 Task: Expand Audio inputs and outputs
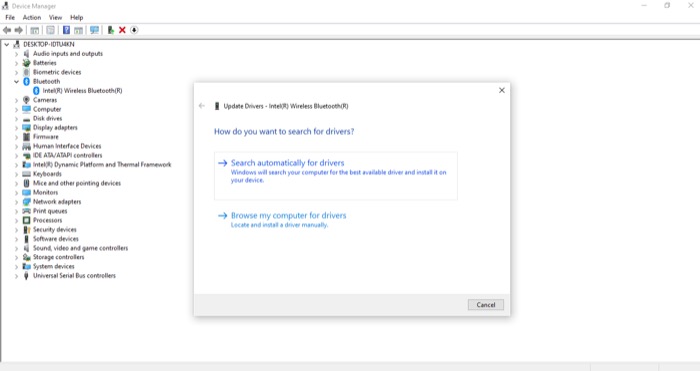coord(17,54)
